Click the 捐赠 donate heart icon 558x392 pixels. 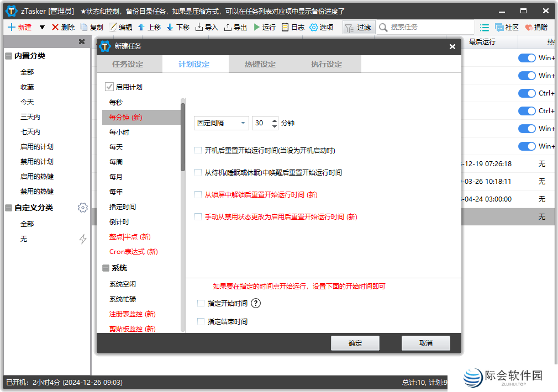pyautogui.click(x=529, y=27)
